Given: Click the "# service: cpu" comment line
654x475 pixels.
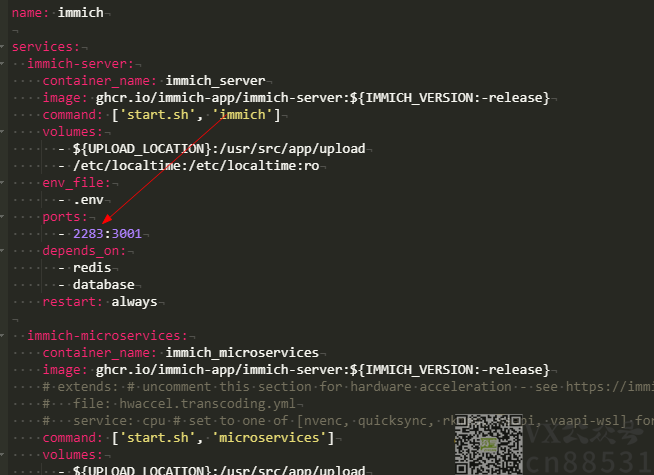Looking at the screenshot, I should pyautogui.click(x=348, y=421).
